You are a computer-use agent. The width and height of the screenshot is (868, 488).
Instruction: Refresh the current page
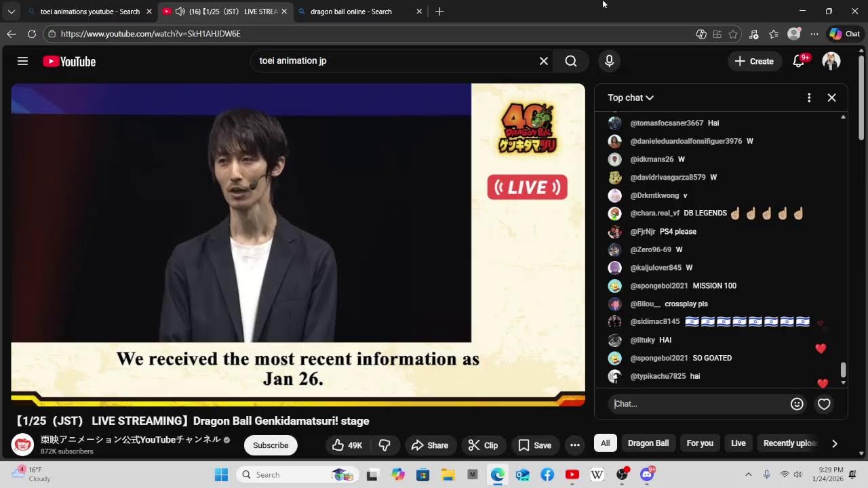click(x=32, y=34)
